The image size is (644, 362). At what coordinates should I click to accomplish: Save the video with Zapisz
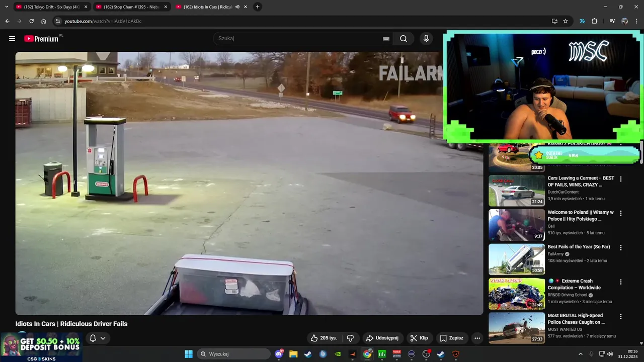[451, 338]
